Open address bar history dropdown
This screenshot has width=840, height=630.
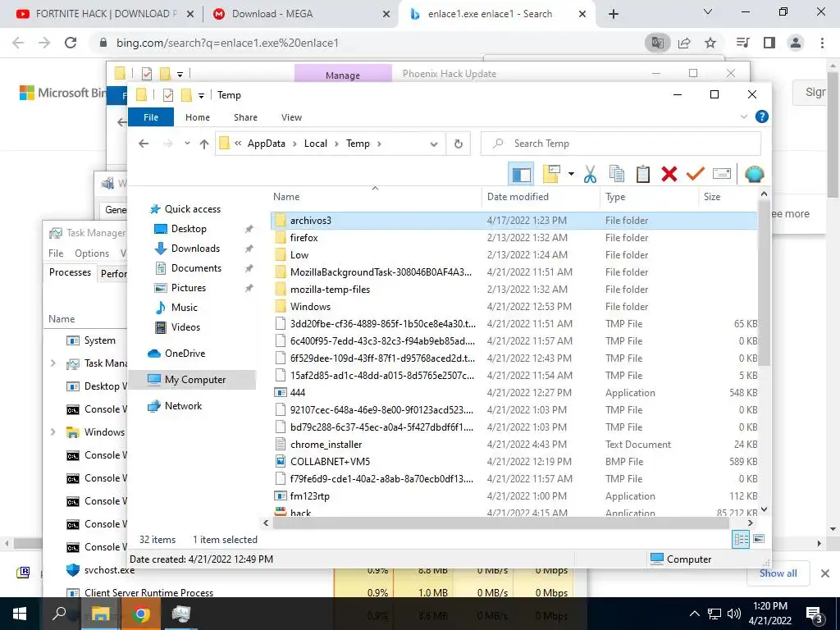point(434,144)
